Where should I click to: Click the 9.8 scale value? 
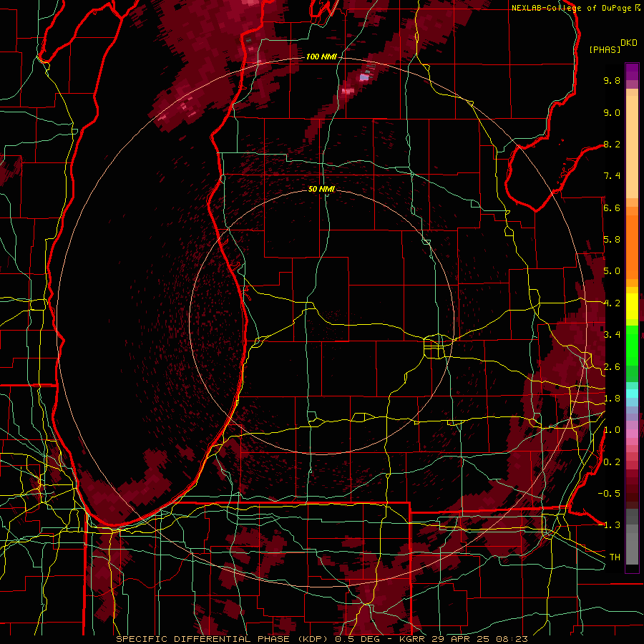coord(612,80)
